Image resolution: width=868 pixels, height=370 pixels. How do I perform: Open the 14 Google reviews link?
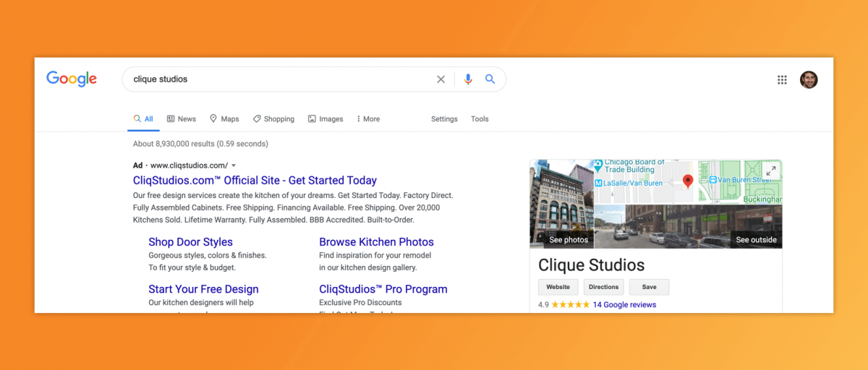(x=624, y=305)
